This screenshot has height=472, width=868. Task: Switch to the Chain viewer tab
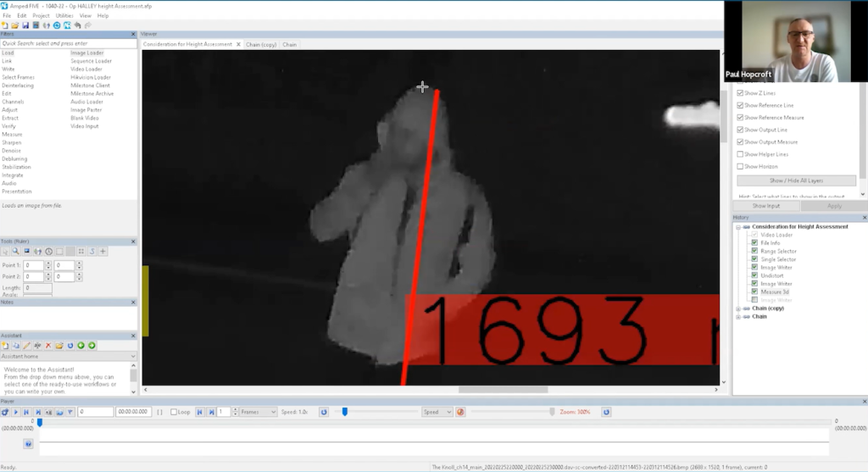(290, 44)
